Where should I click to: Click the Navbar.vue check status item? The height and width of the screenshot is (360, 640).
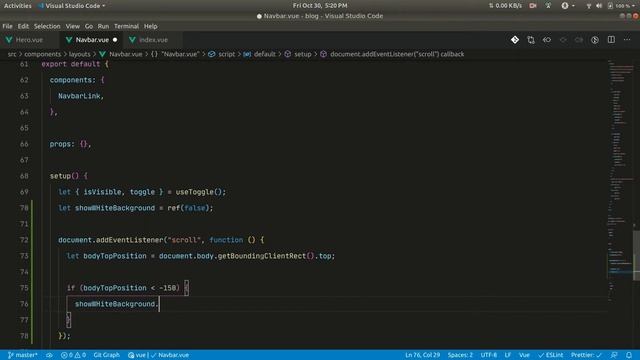coord(170,355)
